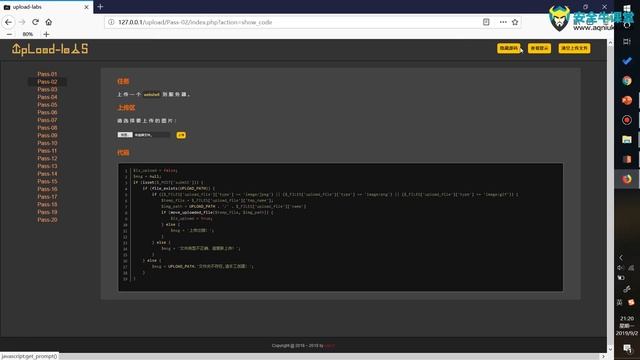Screen dimensions: 640x360
Task: Go to the browser home page
Action: (49, 22)
